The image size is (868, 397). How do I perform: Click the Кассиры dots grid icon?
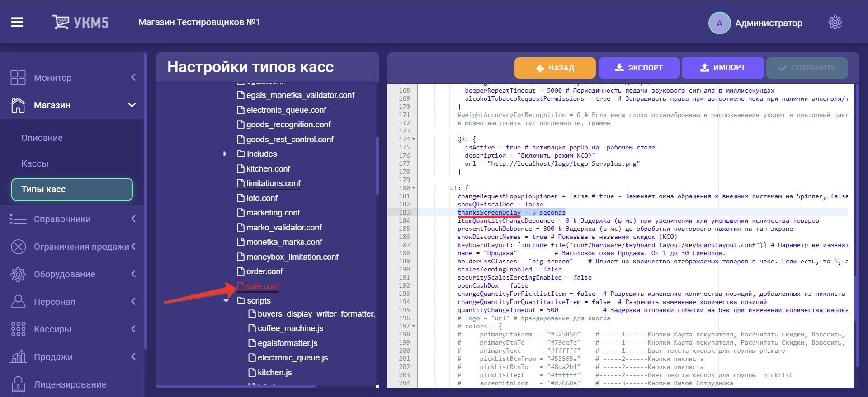click(18, 329)
